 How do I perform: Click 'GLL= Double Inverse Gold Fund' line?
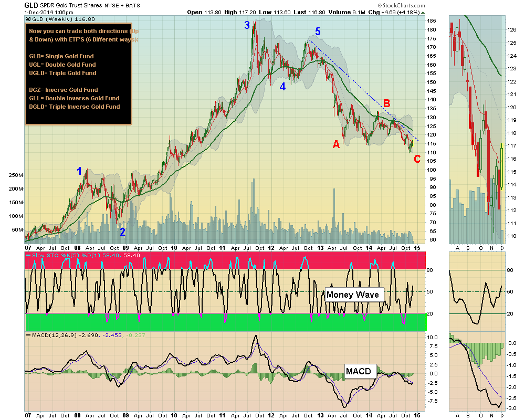pos(74,98)
